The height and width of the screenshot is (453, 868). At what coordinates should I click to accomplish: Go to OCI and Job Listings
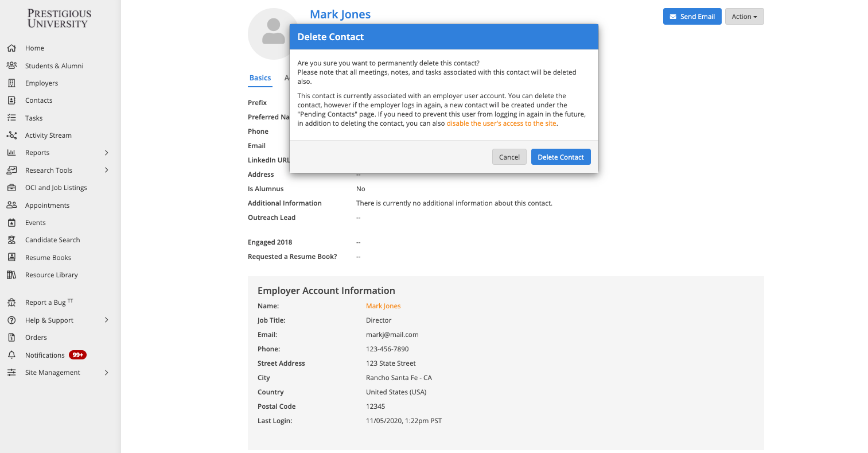point(56,188)
